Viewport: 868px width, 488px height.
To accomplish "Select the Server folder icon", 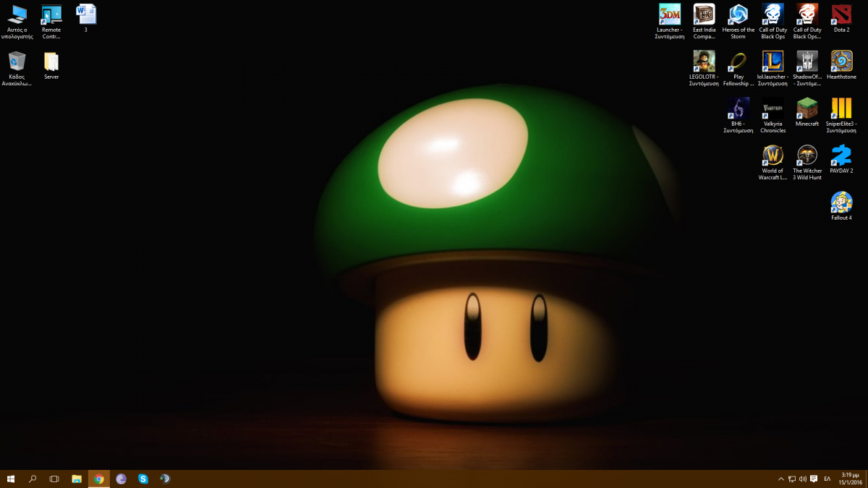I will point(51,65).
